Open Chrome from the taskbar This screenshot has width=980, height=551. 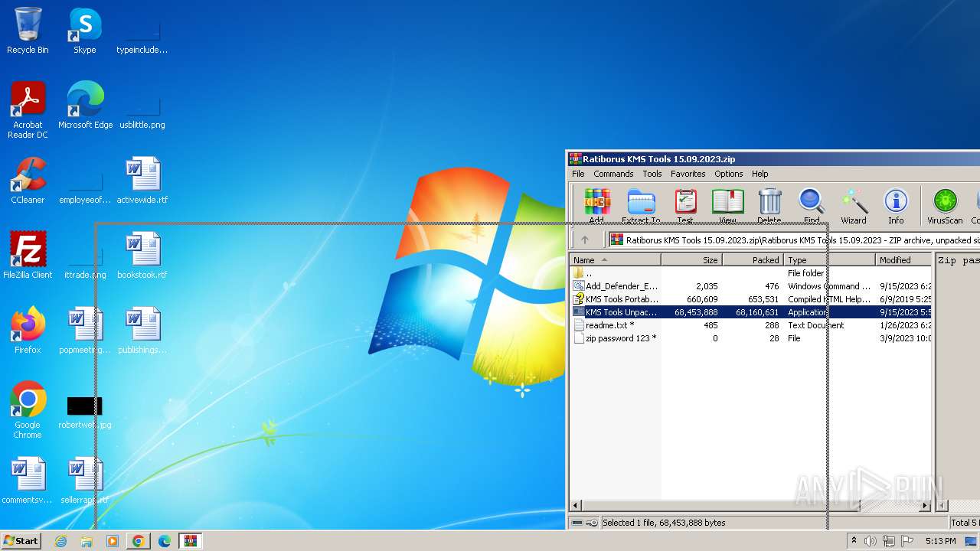139,541
